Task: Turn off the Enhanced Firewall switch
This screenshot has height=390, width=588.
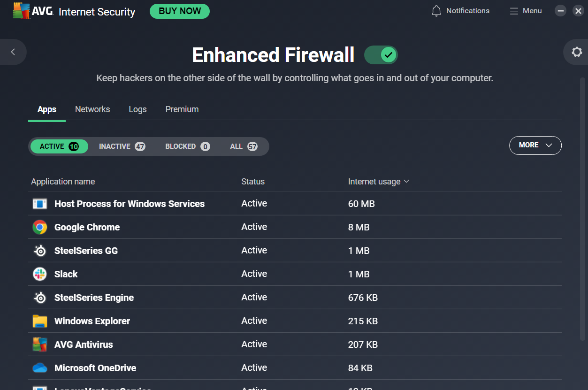Action: tap(381, 55)
